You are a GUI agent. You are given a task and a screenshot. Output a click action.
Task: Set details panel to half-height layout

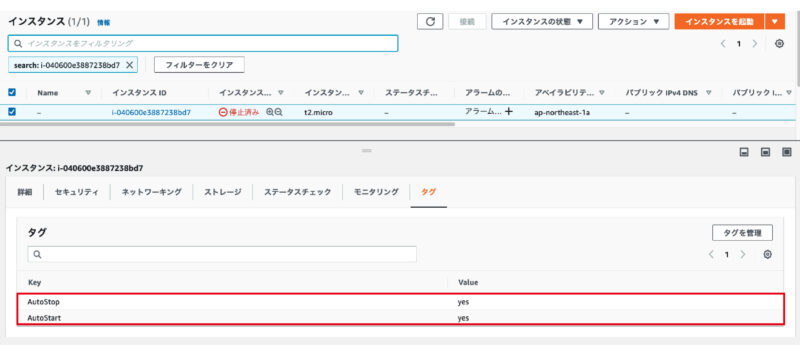[765, 152]
